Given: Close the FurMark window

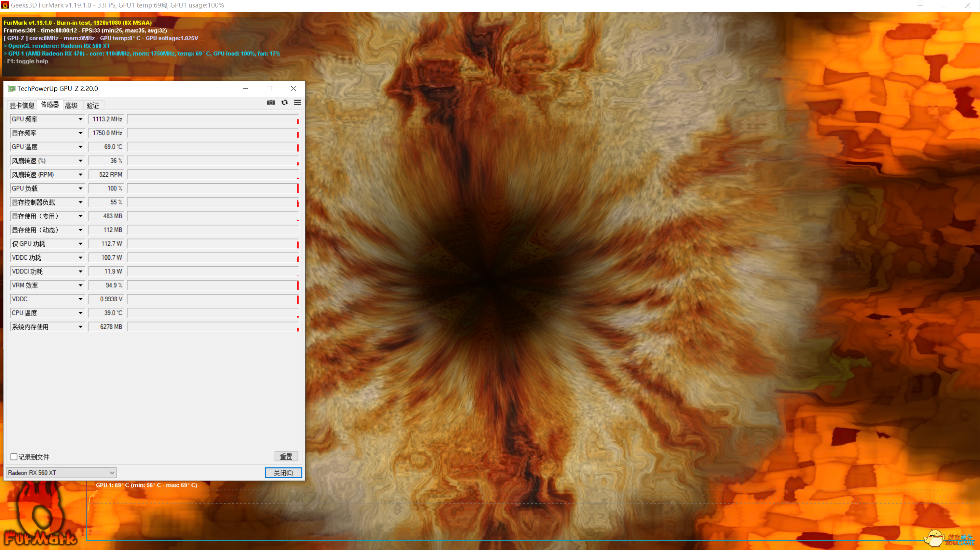Looking at the screenshot, I should (967, 5).
